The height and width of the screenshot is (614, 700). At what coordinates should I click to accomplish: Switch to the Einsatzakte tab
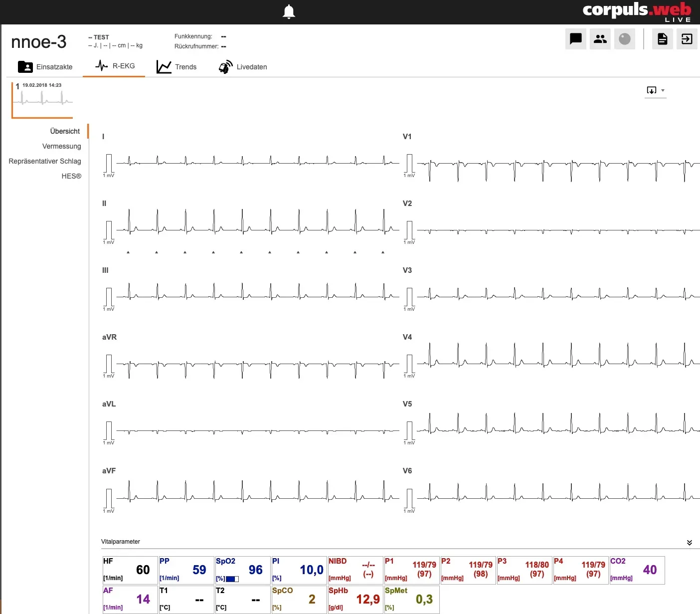tap(45, 67)
